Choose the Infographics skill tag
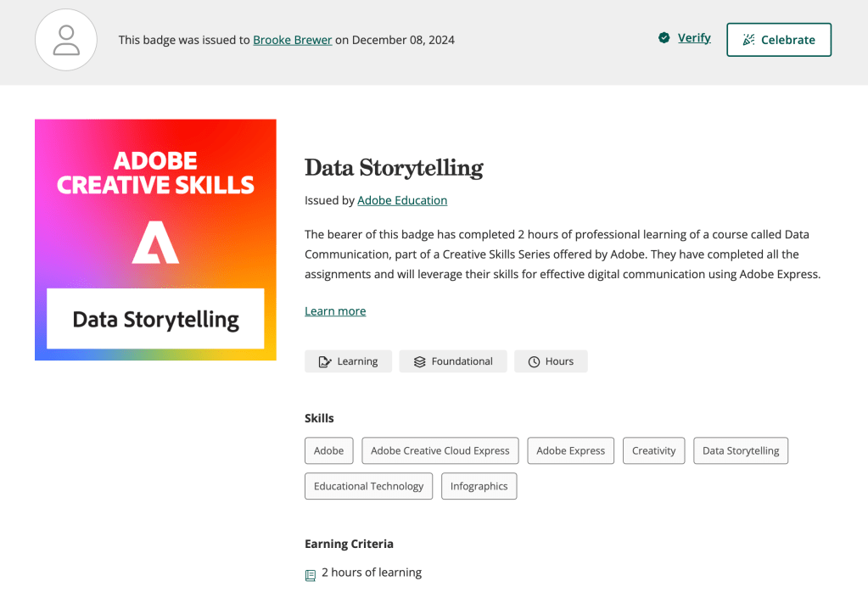Viewport: 868px width, 598px height. tap(479, 486)
